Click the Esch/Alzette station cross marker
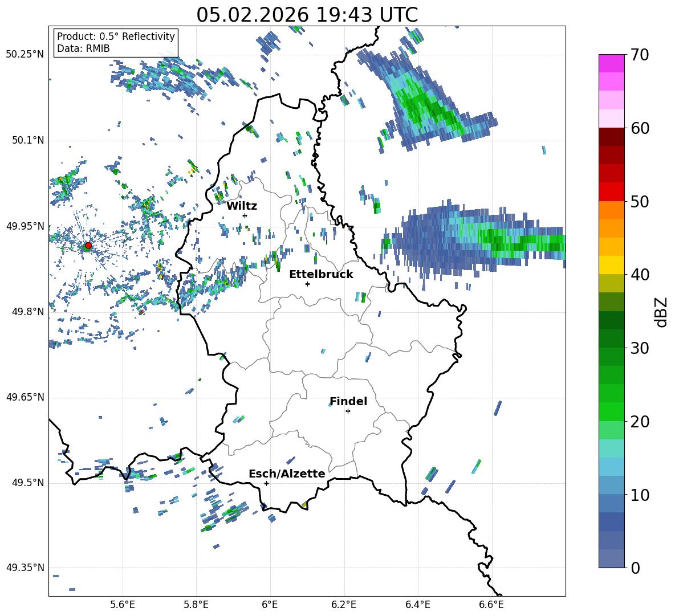 pos(266,483)
